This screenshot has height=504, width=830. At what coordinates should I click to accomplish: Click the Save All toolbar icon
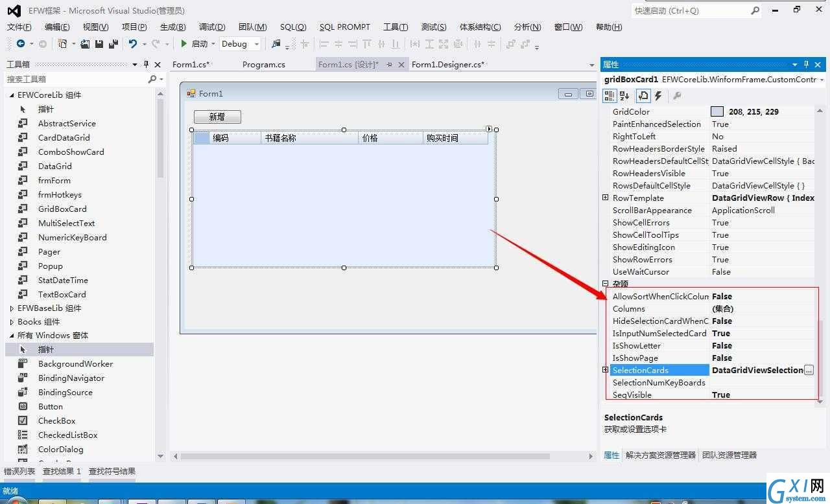coord(113,44)
